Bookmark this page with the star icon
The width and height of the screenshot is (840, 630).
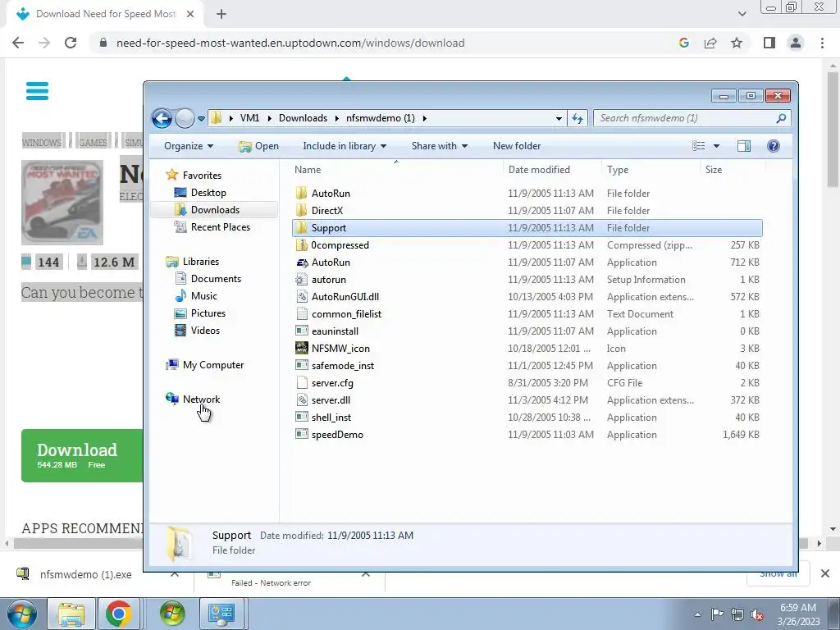coord(737,43)
